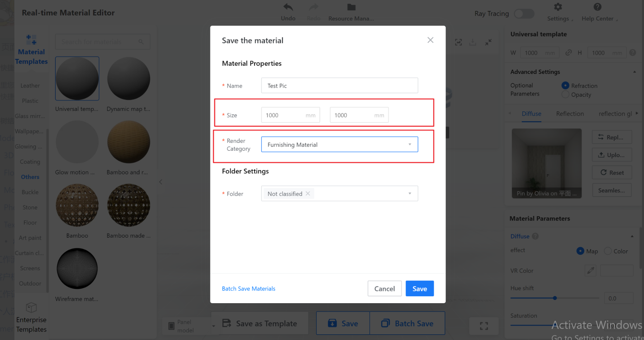The width and height of the screenshot is (644, 340).
Task: Click the material Name input field
Action: click(339, 86)
